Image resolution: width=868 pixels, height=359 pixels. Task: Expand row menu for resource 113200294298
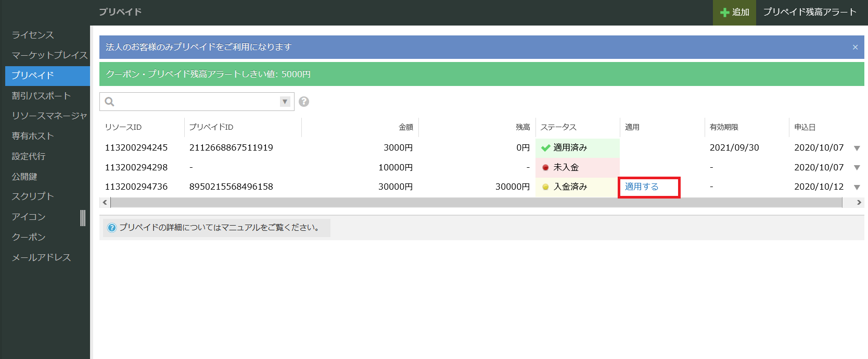857,168
